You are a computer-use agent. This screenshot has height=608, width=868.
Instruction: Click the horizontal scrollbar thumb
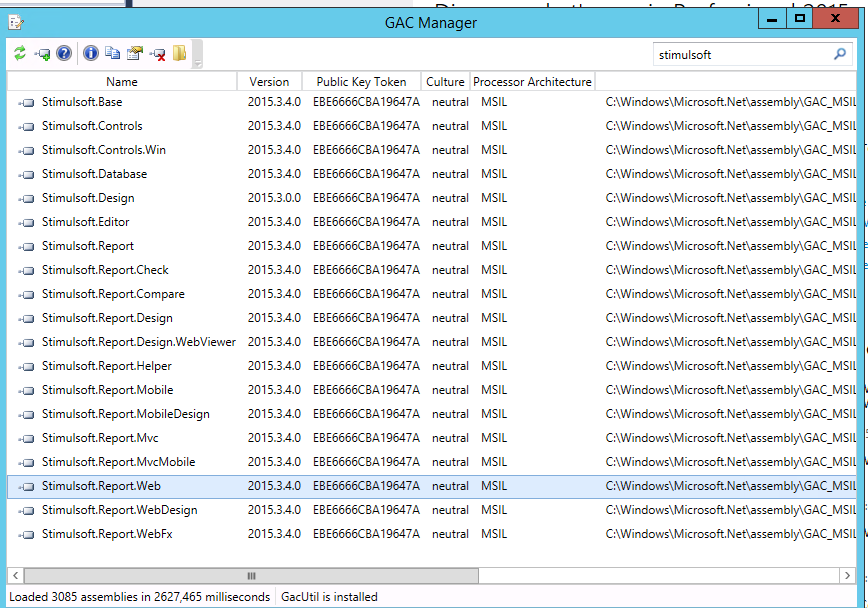(251, 575)
